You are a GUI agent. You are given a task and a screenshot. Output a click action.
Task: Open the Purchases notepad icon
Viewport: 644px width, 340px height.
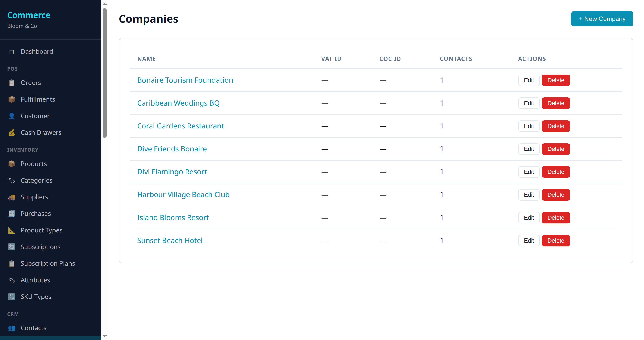pos(11,213)
